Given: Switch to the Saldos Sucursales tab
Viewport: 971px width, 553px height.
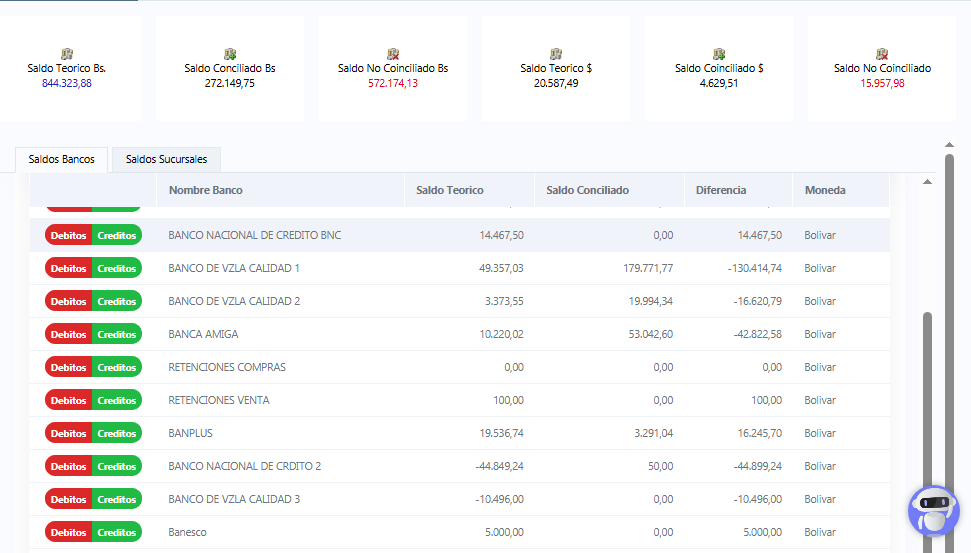Looking at the screenshot, I should (166, 160).
